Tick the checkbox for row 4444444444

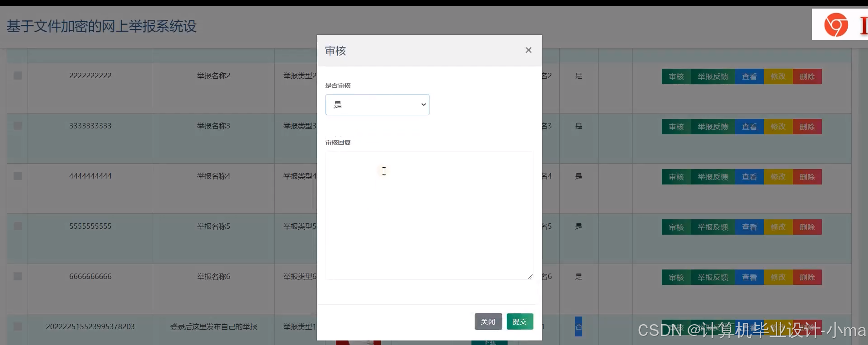(x=18, y=176)
